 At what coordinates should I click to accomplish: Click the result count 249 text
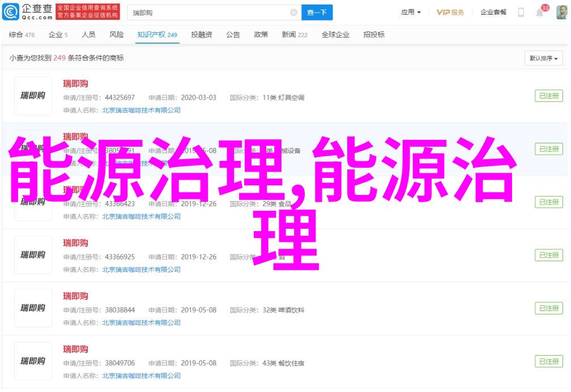(59, 58)
